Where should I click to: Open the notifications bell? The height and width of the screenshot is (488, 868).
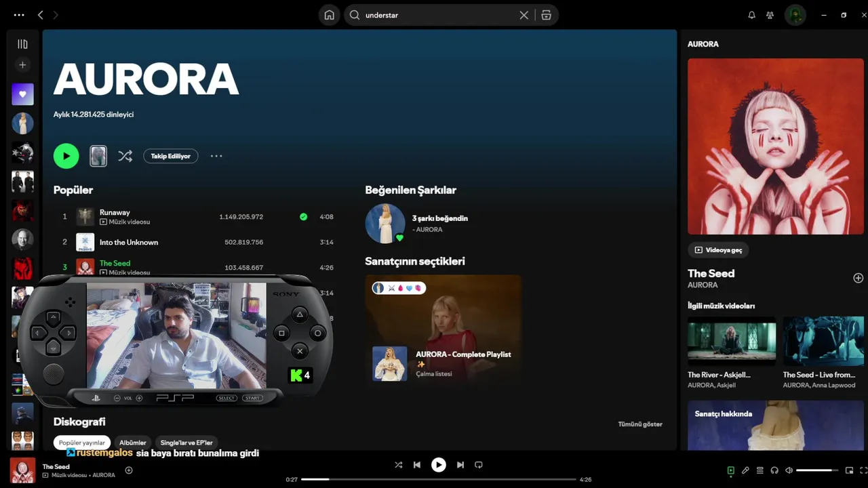[x=751, y=15]
